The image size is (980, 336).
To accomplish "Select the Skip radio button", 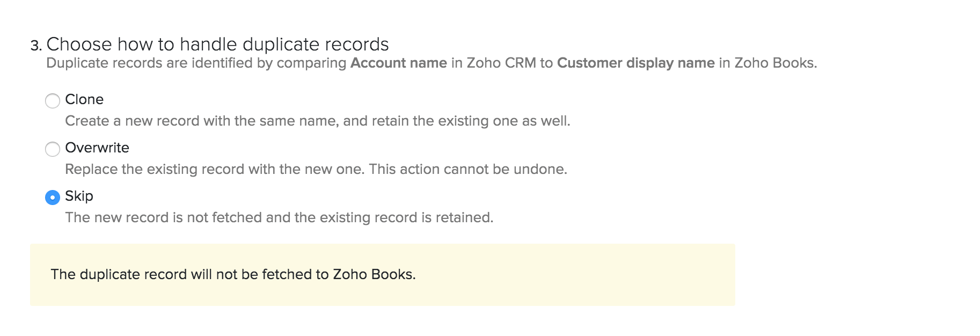I will pos(53,198).
